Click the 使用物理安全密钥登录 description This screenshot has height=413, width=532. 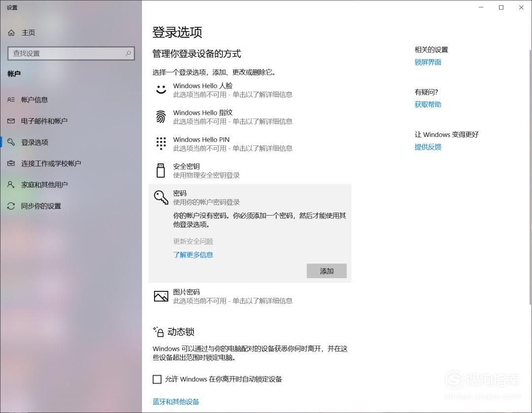(x=206, y=175)
